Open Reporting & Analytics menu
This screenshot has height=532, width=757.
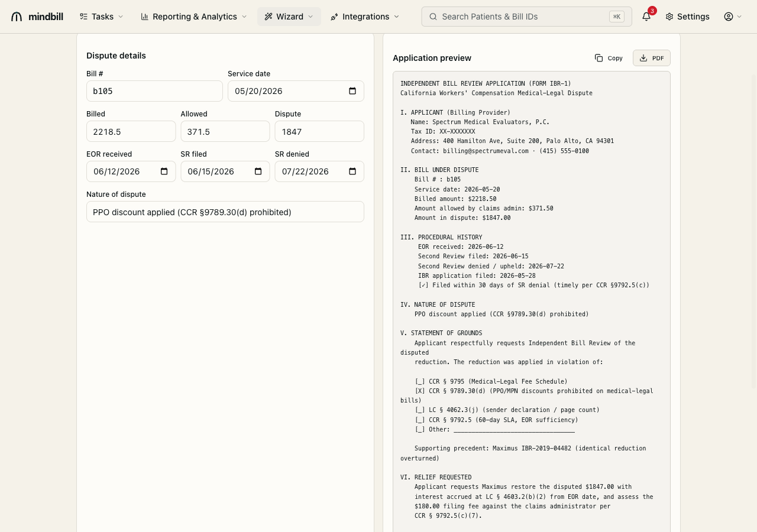(193, 17)
